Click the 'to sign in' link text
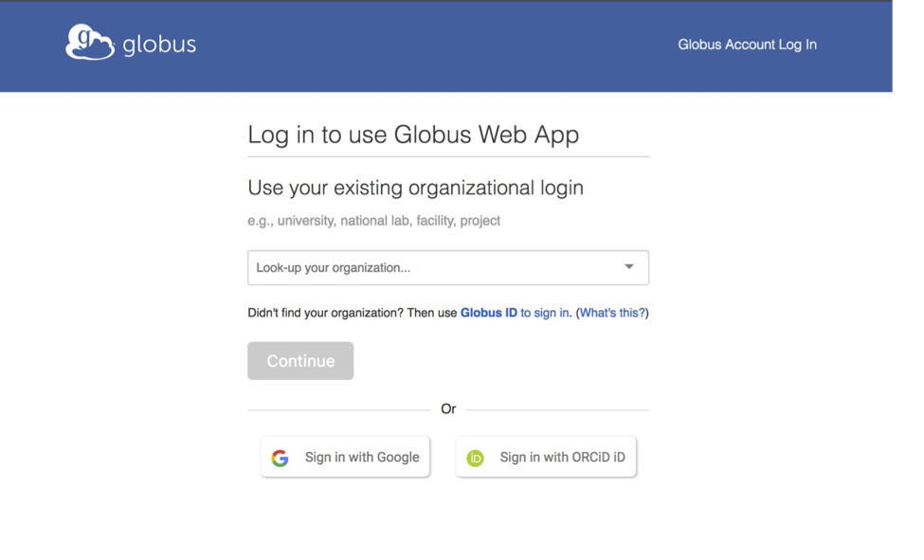The height and width of the screenshot is (560, 924). pos(545,313)
